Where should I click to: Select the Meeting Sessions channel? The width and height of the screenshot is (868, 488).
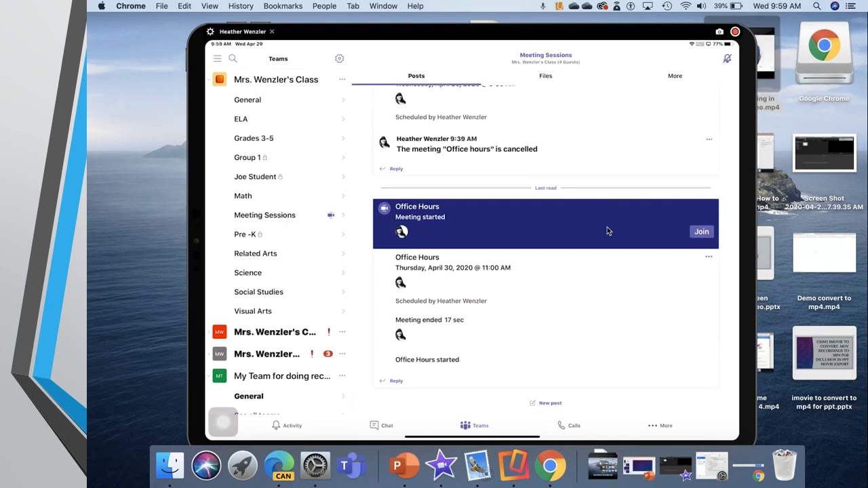264,215
